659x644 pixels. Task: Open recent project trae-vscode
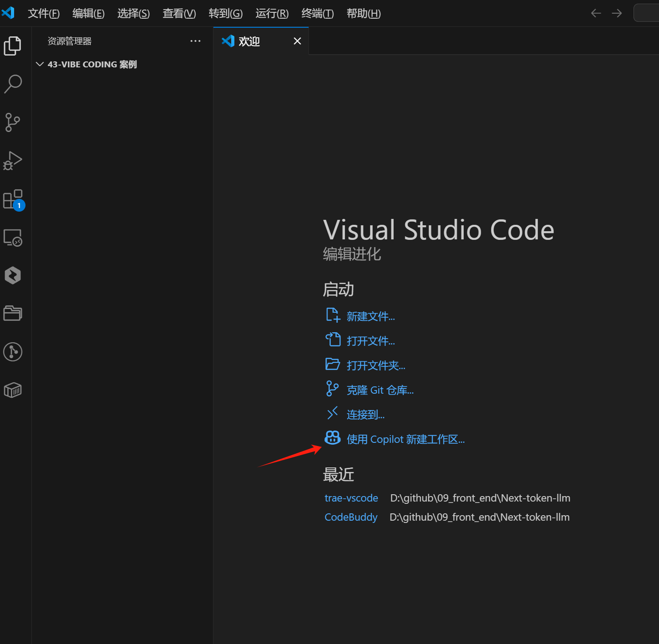[x=351, y=498]
